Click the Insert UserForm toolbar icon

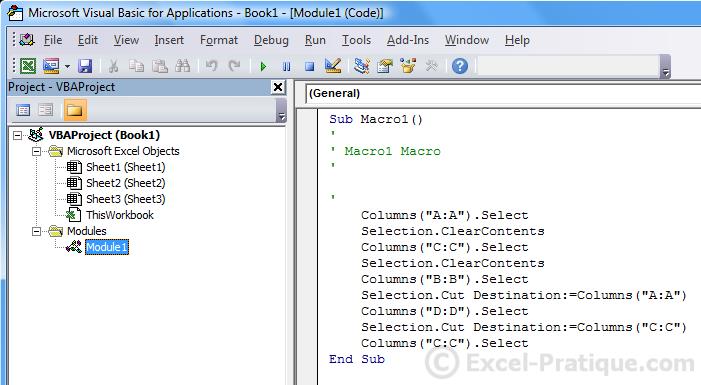click(x=51, y=66)
